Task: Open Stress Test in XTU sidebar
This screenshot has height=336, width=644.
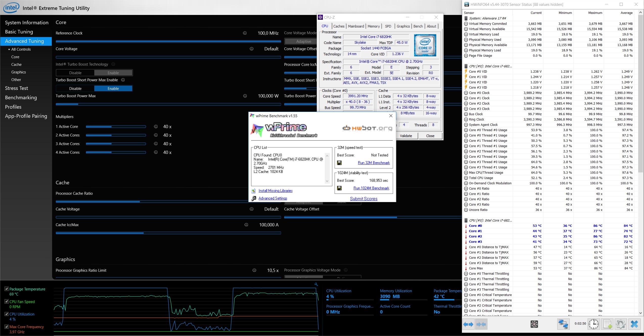Action: pos(17,88)
